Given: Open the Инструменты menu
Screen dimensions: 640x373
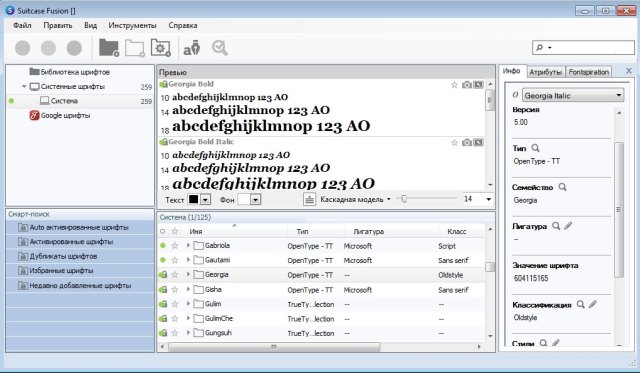Looking at the screenshot, I should pos(132,25).
